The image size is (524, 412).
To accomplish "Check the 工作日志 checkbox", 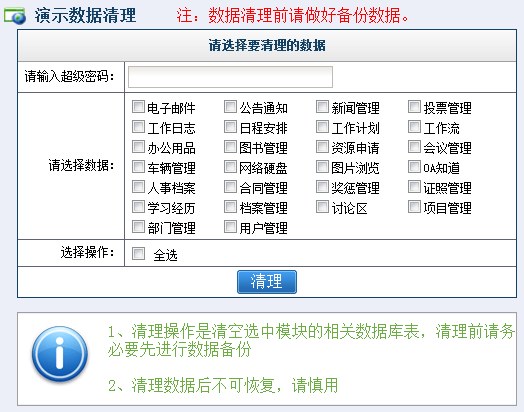I will pos(138,127).
